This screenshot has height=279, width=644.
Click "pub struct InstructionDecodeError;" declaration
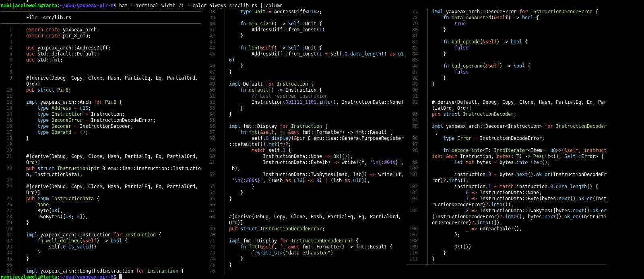277,229
